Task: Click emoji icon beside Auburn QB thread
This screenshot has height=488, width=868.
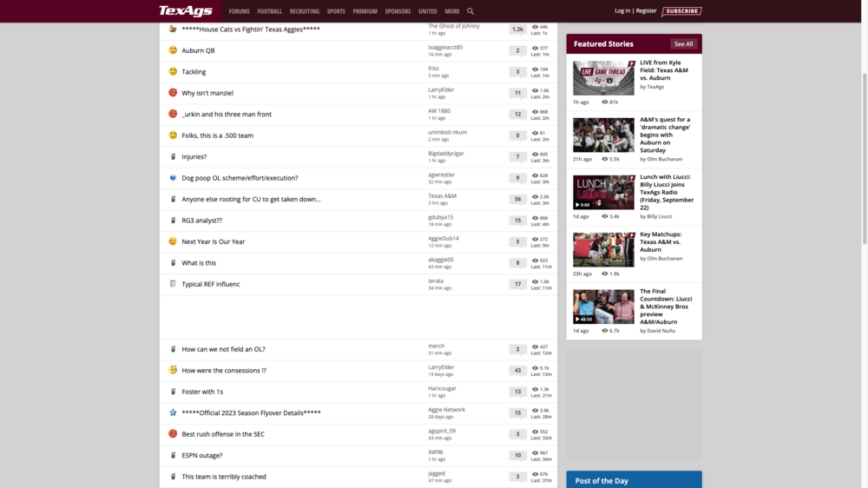Action: (173, 50)
